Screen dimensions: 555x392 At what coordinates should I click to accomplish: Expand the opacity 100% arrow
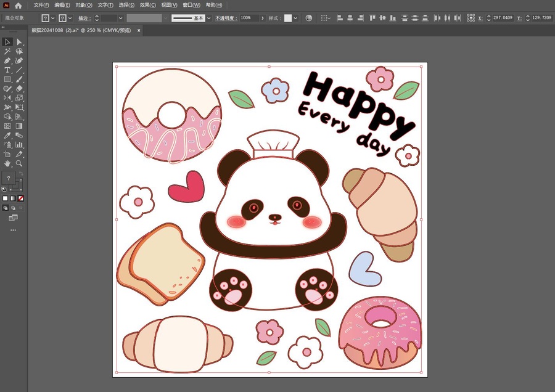(262, 18)
